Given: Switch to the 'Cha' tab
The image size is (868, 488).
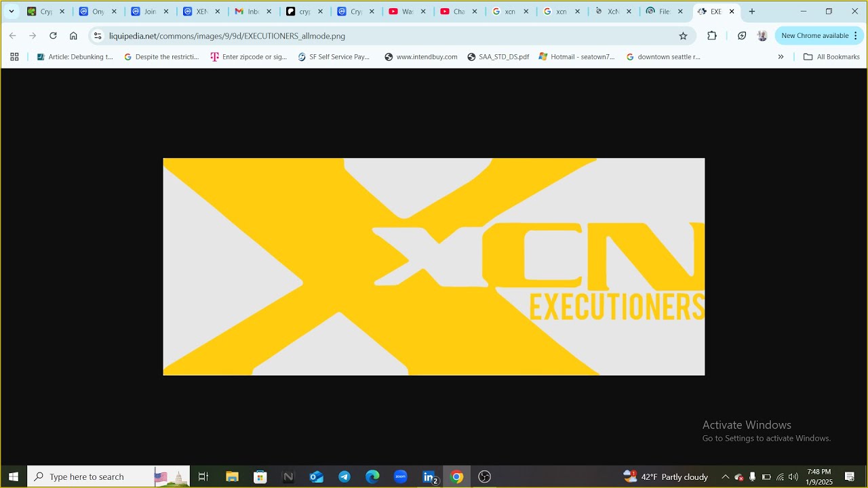Looking at the screenshot, I should click(x=458, y=12).
